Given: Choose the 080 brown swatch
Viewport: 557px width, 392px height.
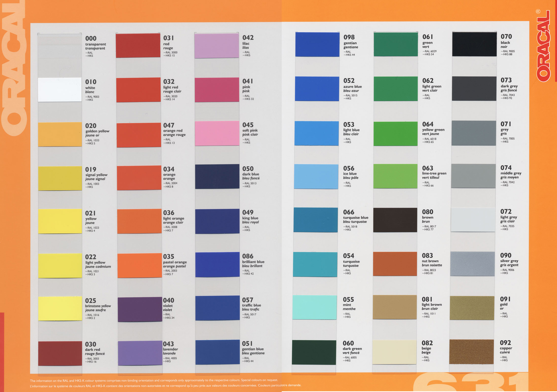Looking at the screenshot, I should pos(395,220).
